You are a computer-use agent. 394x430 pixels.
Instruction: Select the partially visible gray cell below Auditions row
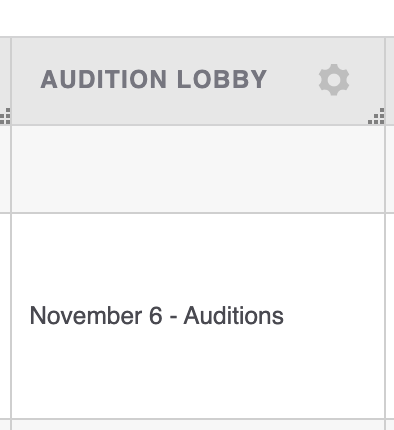click(x=198, y=425)
